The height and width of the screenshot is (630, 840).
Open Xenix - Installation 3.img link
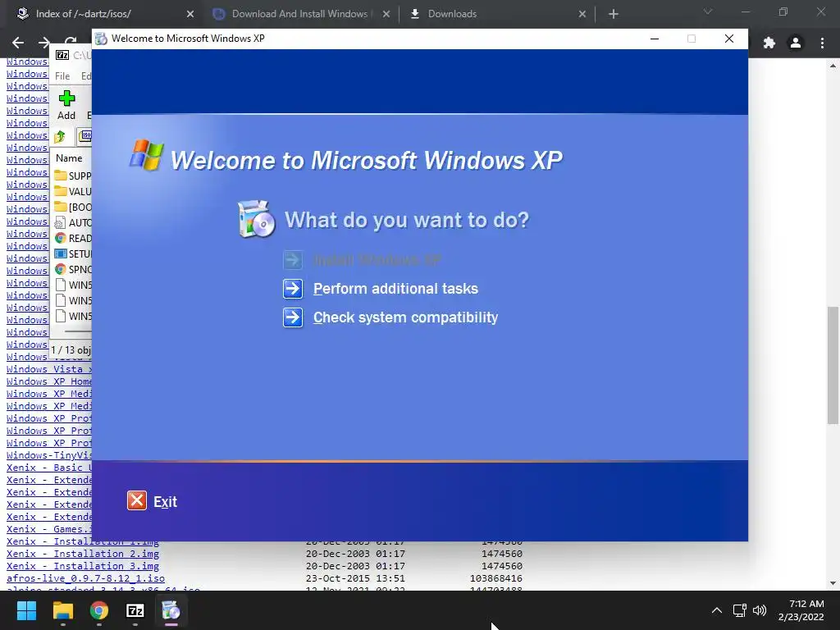[83, 566]
